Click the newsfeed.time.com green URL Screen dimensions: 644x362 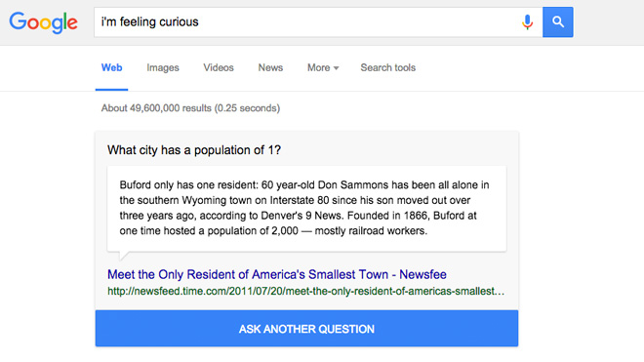306,292
